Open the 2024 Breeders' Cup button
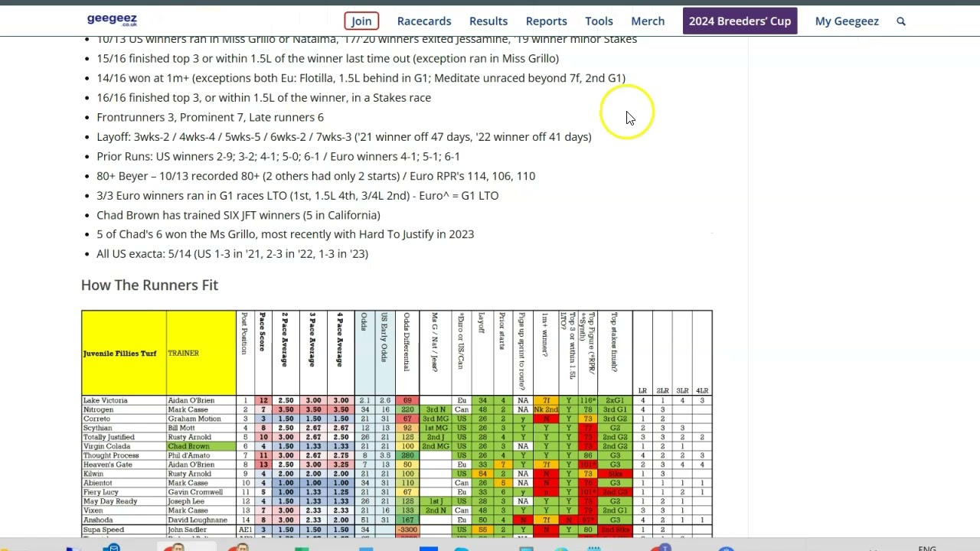This screenshot has width=980, height=551. [x=739, y=21]
